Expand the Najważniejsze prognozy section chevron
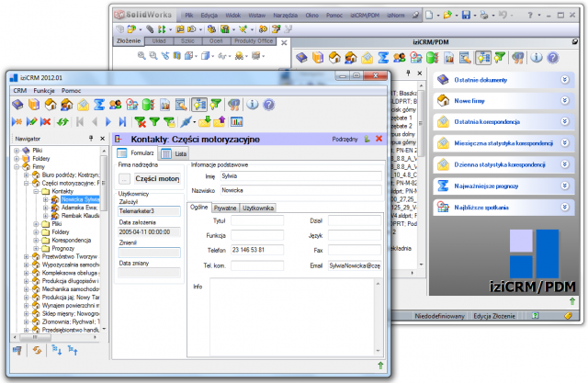 [565, 186]
